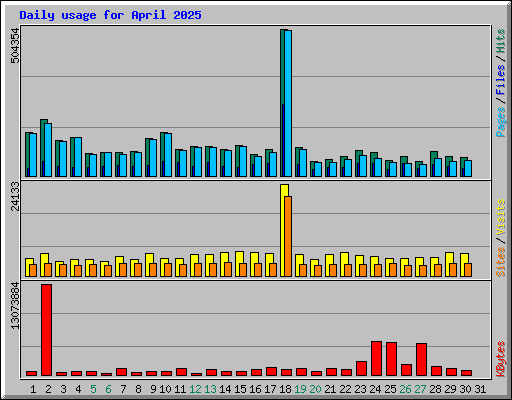This screenshot has width=512, height=400.
Task: Click the 'Daily usage for April 2025' title
Action: 110,15
